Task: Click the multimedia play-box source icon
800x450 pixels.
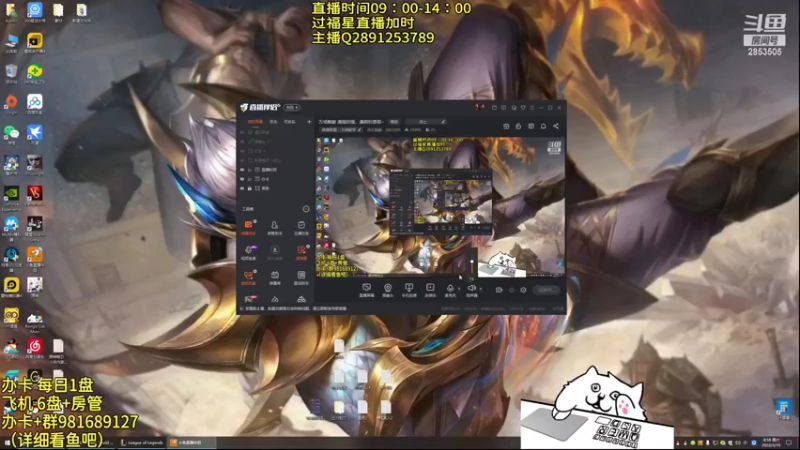Action: (430, 289)
